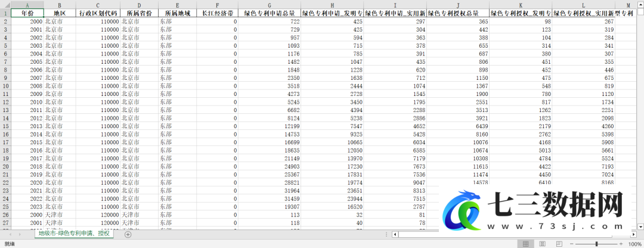644x248 pixels.
Task: Select cell with value 12199
Action: tap(270, 126)
